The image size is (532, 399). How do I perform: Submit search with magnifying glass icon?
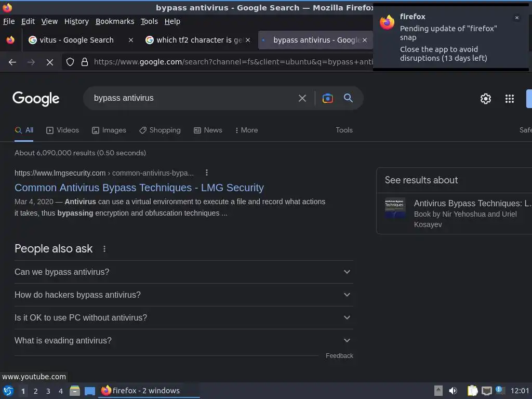pos(348,98)
